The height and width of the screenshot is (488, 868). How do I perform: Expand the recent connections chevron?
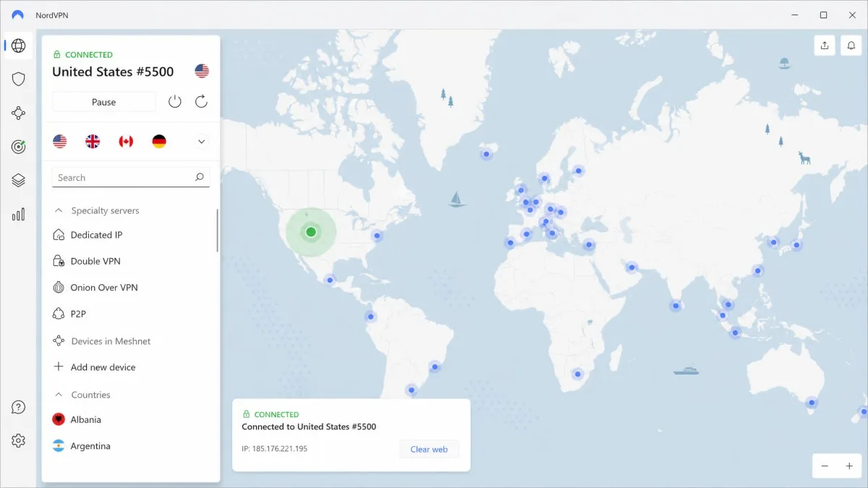point(202,142)
